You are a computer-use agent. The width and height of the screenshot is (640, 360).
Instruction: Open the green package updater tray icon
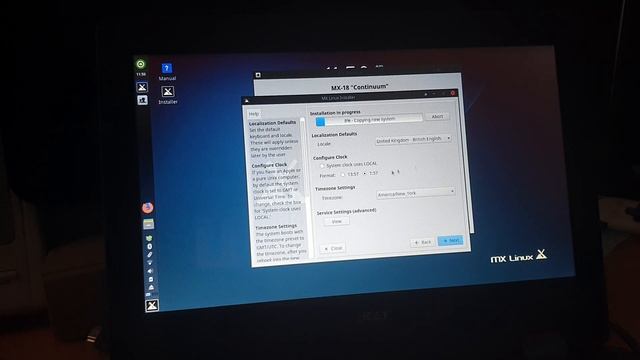coord(149,238)
